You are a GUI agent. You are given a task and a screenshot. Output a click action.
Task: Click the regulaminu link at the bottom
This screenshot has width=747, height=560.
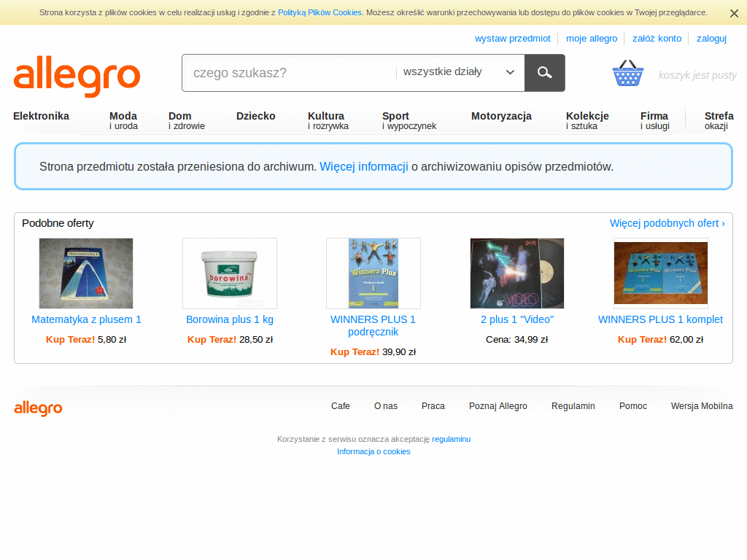click(451, 439)
